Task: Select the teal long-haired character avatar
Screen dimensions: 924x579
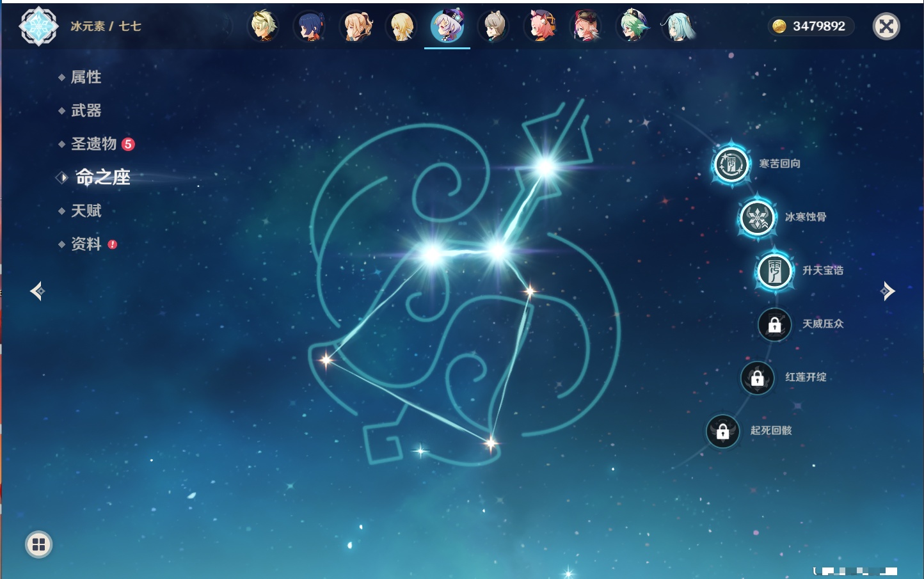Action: tap(678, 26)
